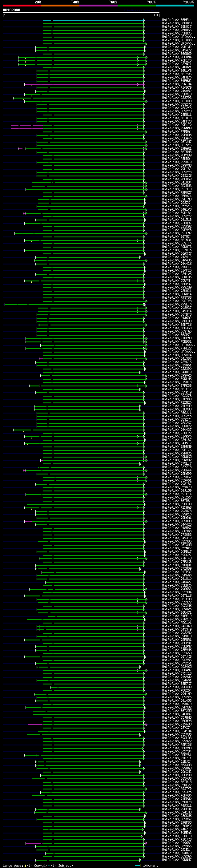Select the UniRef100_B9IF14 label

pyautogui.click(x=176, y=494)
